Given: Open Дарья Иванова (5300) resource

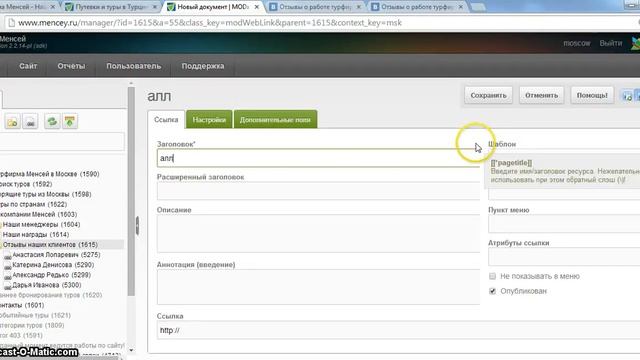Looking at the screenshot, I should (x=47, y=285).
